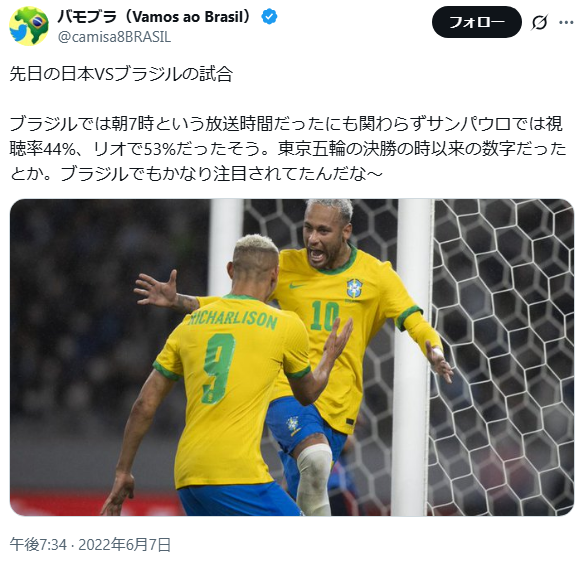
Task: Click the blue Twitter bird in avatar
Action: tap(19, 34)
